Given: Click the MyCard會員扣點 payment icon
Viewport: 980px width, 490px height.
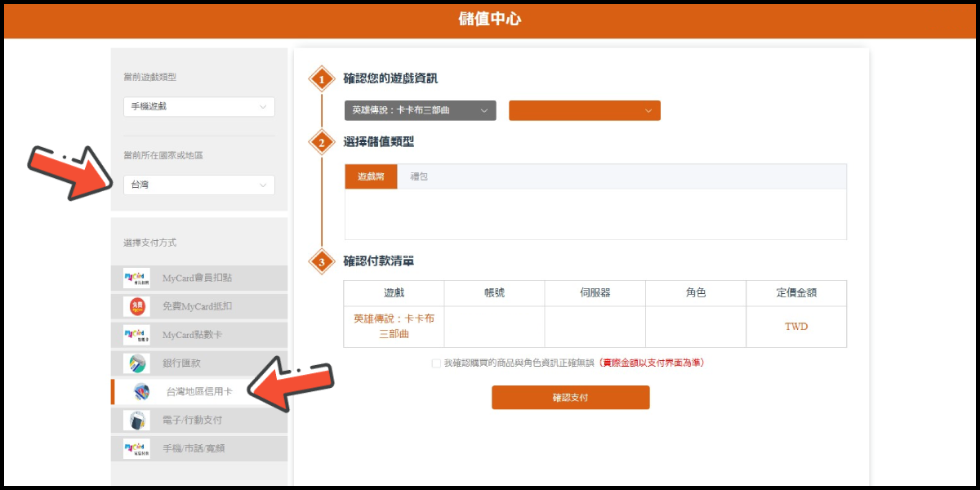Looking at the screenshot, I should (136, 278).
